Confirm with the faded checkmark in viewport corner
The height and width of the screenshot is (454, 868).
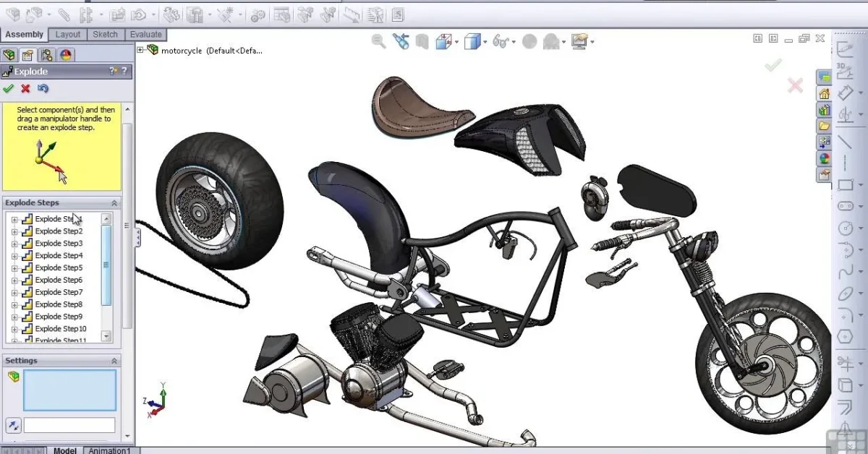[773, 65]
